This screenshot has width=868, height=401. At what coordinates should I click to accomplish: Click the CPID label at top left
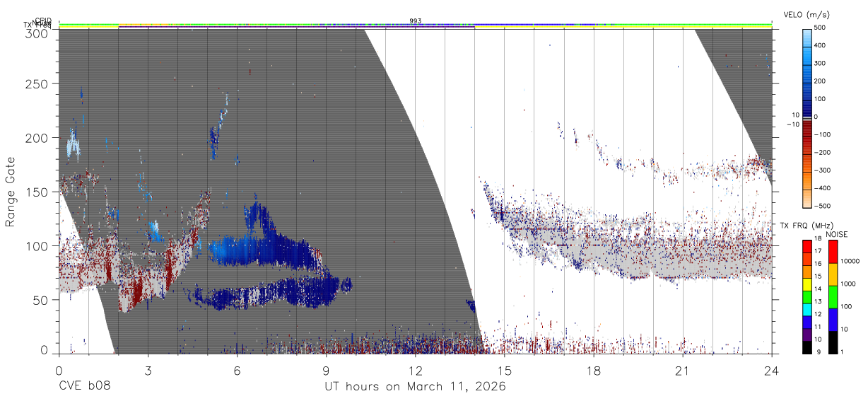click(43, 21)
